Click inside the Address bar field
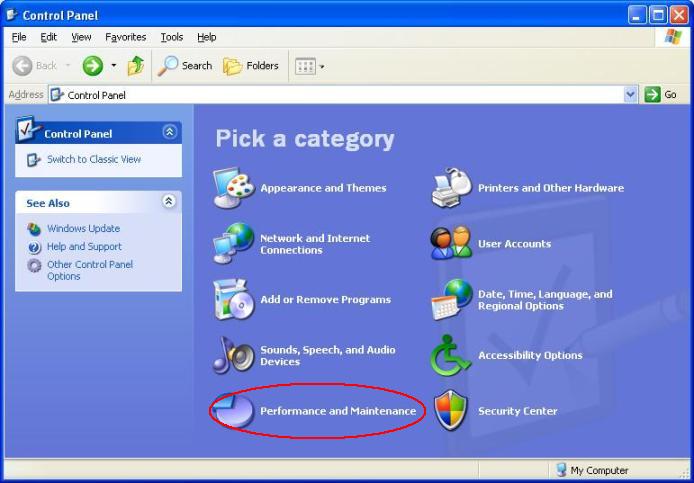Image resolution: width=694 pixels, height=483 pixels. 343,95
